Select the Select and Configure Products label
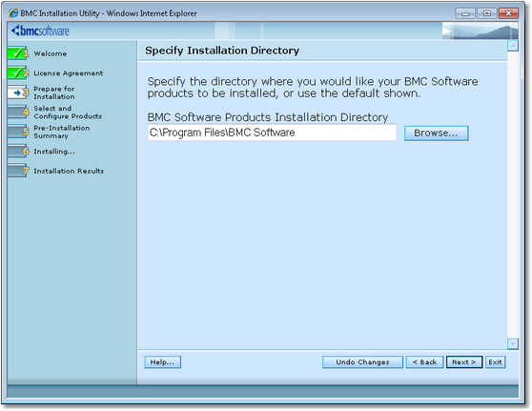 [68, 113]
